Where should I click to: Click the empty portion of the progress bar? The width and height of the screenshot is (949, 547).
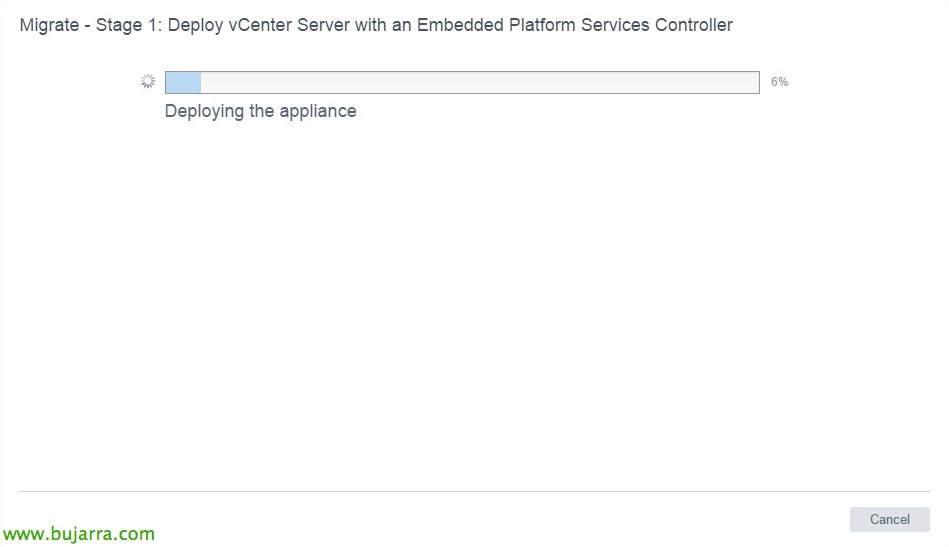[x=480, y=82]
